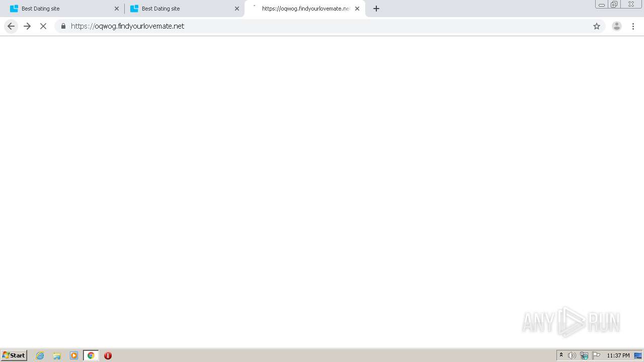Show desktop via tray monitor icon
The width and height of the screenshot is (644, 362).
coord(638,355)
